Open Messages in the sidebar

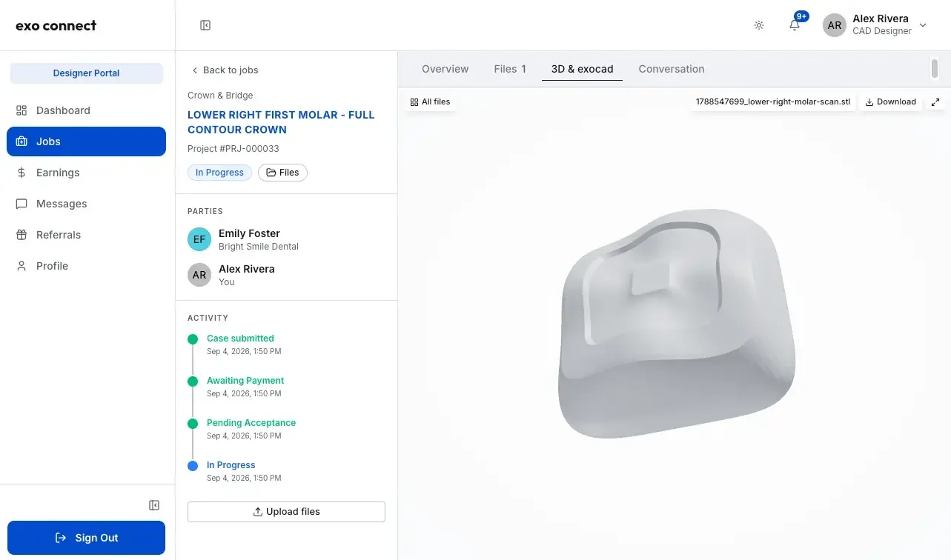(x=86, y=204)
